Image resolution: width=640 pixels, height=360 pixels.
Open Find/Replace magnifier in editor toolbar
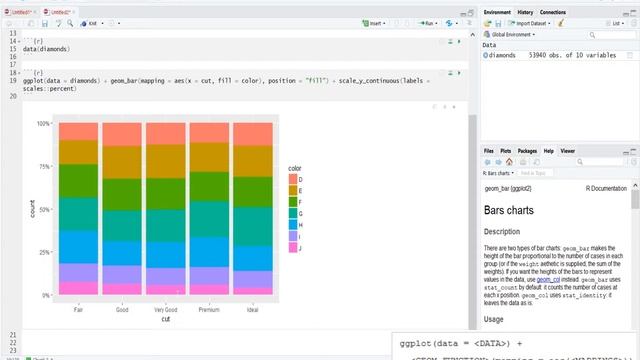(70, 24)
